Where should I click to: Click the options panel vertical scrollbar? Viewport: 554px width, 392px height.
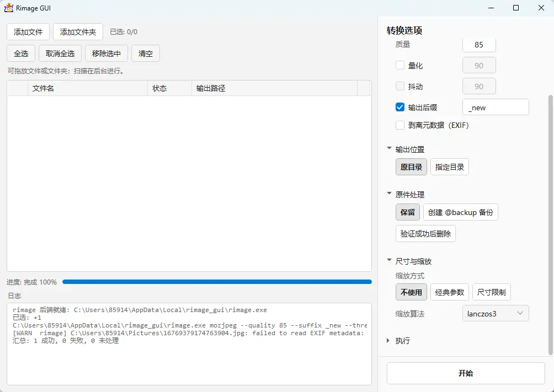coord(551,224)
